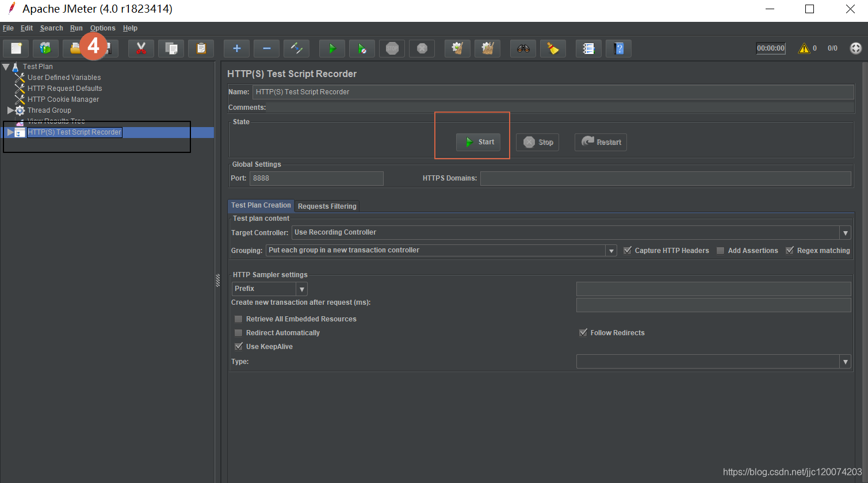Open the Options menu
Image resolution: width=868 pixels, height=483 pixels.
point(103,28)
